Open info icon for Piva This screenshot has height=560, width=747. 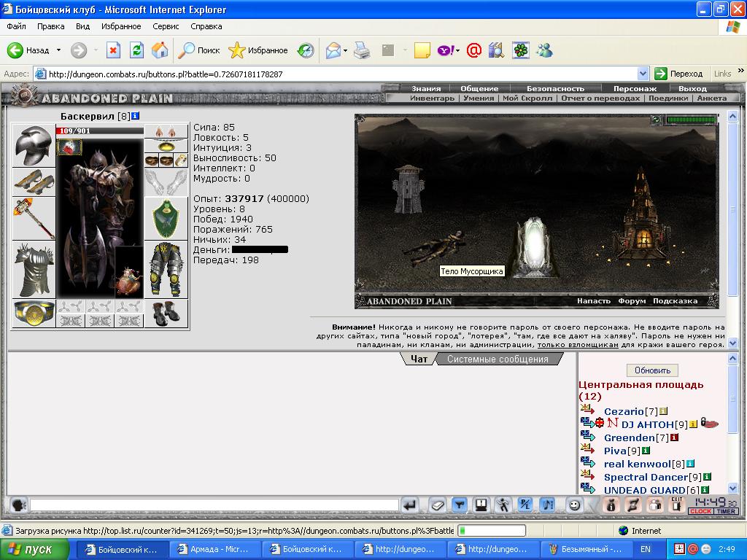[x=646, y=450]
